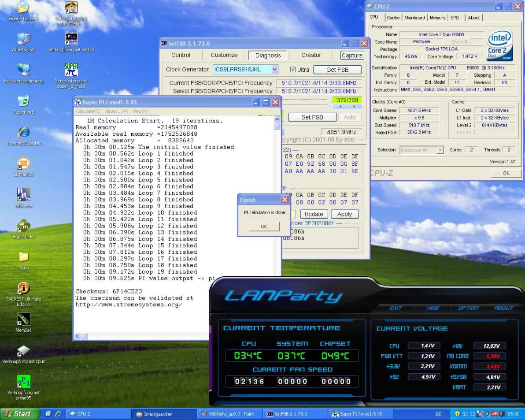Click the Current FSB/DDR/PCI-E/PCI Frequency field
Image resolution: width=525 pixels, height=420 pixels.
pyautogui.click(x=319, y=83)
